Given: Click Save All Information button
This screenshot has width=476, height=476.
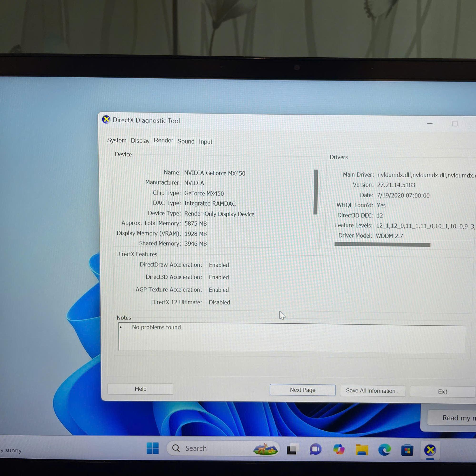Looking at the screenshot, I should click(x=372, y=391).
